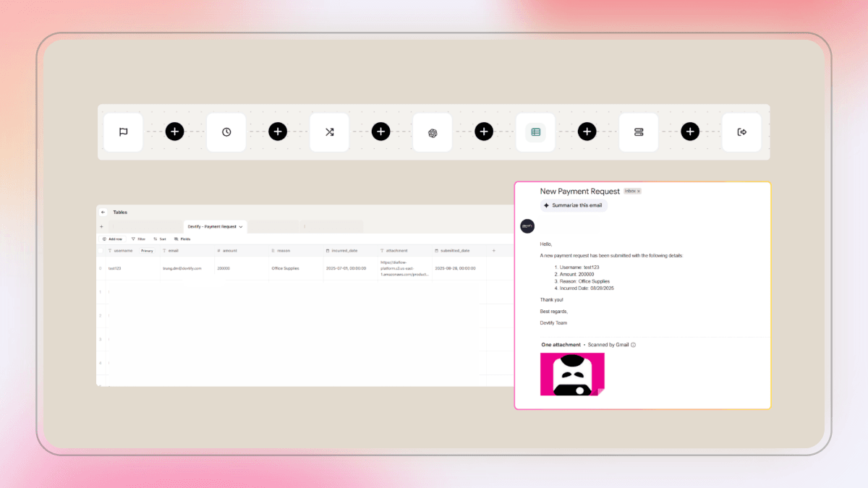The height and width of the screenshot is (488, 868).
Task: Open the ChatGPT node in the pipeline
Action: (432, 132)
